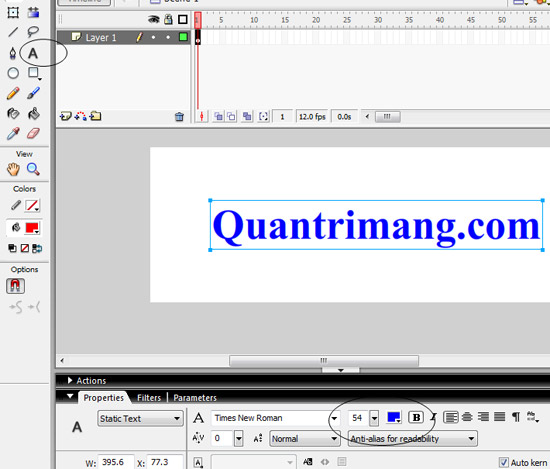The height and width of the screenshot is (469, 550).
Task: Toggle Snap to Objects magnet option
Action: pos(15,286)
